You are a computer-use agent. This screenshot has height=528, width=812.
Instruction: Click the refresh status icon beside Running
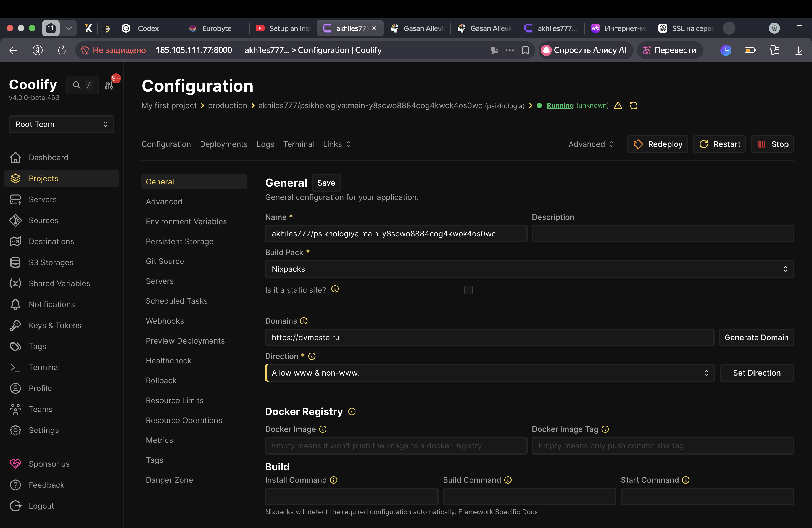click(x=633, y=105)
